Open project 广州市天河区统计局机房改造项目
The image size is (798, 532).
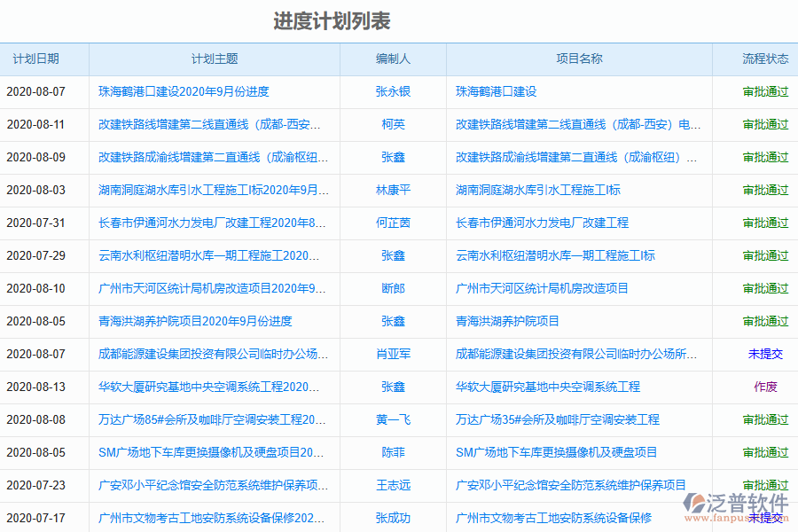(541, 288)
